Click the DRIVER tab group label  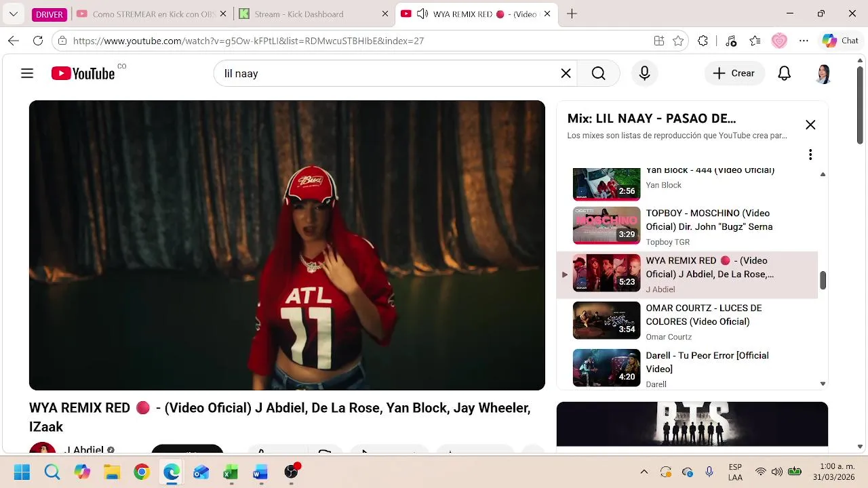50,14
